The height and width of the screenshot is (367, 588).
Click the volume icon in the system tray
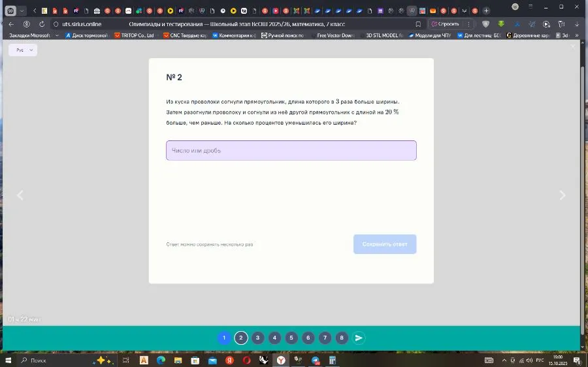coord(529,360)
